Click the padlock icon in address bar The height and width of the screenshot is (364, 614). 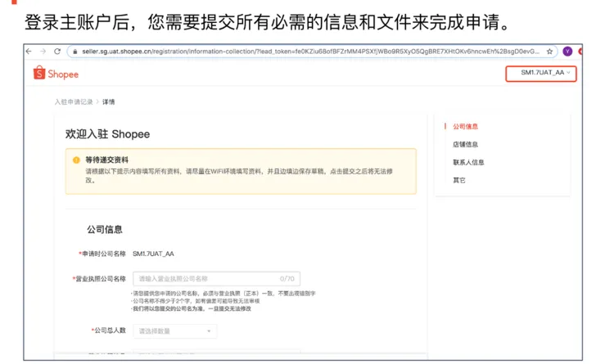click(x=75, y=52)
